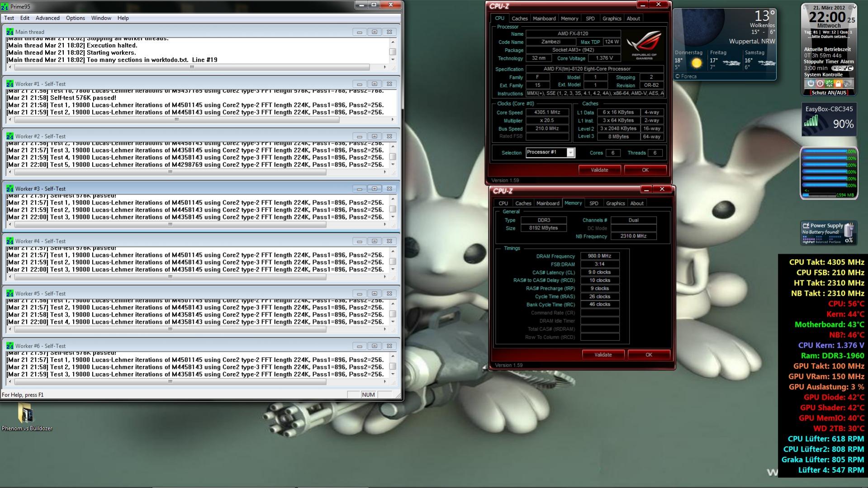The height and width of the screenshot is (488, 868).
Task: Open the Help menu in Prime95
Action: [x=123, y=18]
